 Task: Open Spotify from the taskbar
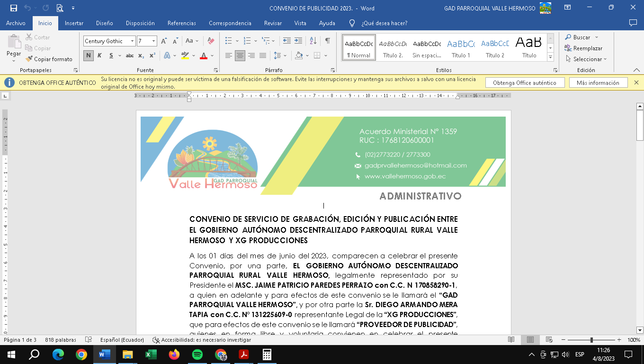click(197, 355)
